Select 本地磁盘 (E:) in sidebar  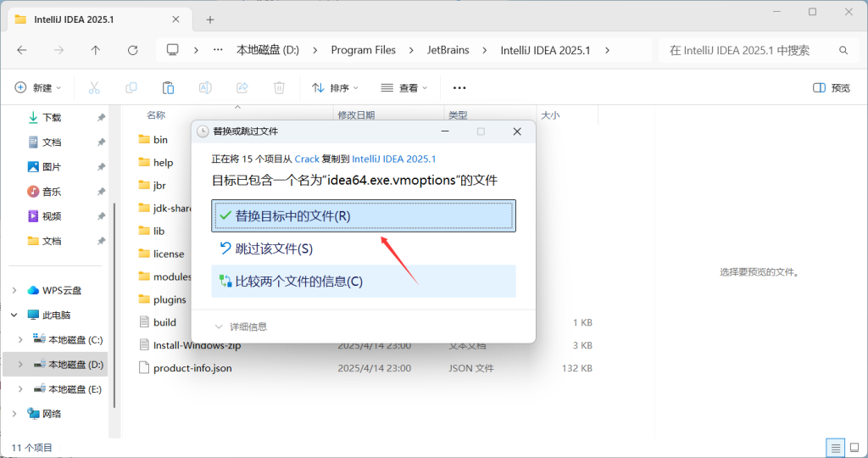tap(75, 388)
